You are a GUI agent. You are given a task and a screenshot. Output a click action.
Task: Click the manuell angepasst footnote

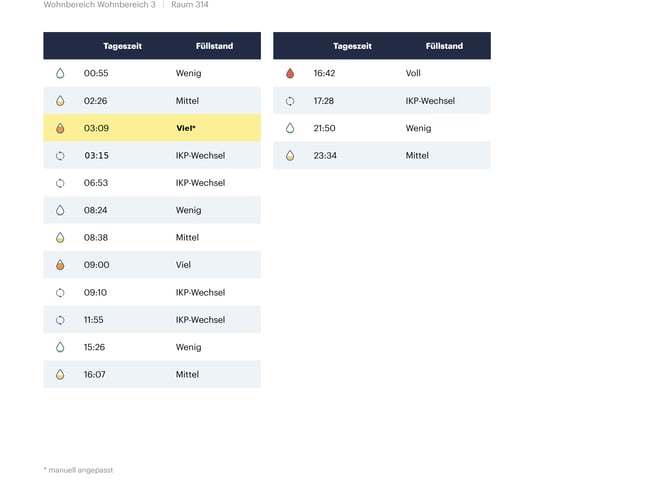pyautogui.click(x=79, y=470)
